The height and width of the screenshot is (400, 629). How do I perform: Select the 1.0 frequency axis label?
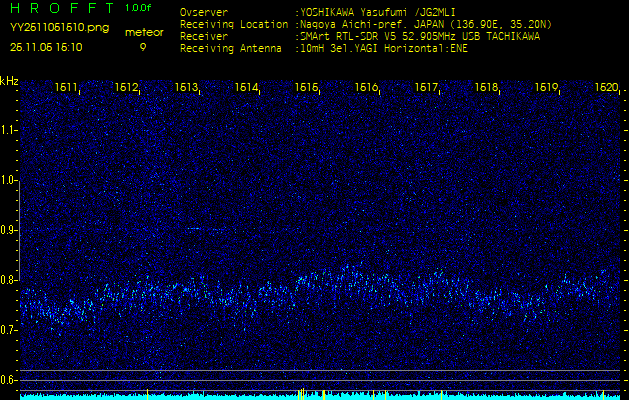click(9, 180)
